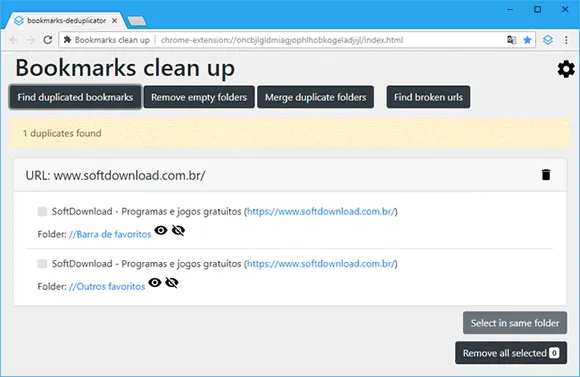This screenshot has height=377, width=580.
Task: Hide the Outros favoritos bookmark with the crossed eye icon
Action: coord(172,283)
